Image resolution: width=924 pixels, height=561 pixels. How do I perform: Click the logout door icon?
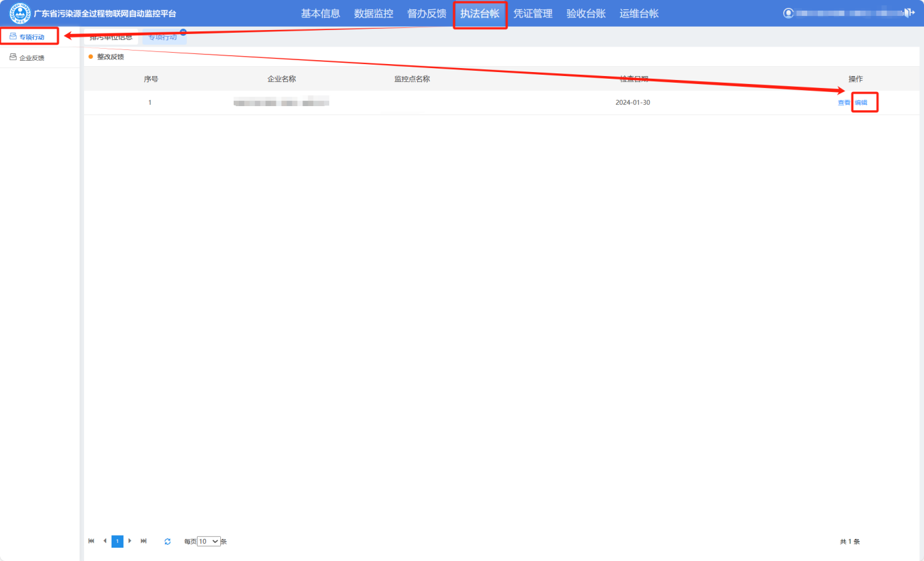coord(909,13)
